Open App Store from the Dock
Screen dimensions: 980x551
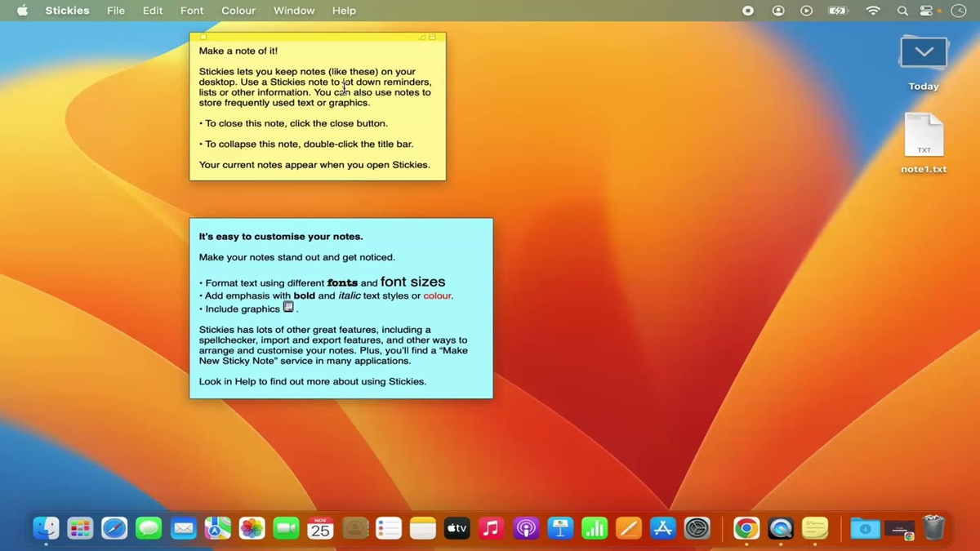pyautogui.click(x=663, y=528)
